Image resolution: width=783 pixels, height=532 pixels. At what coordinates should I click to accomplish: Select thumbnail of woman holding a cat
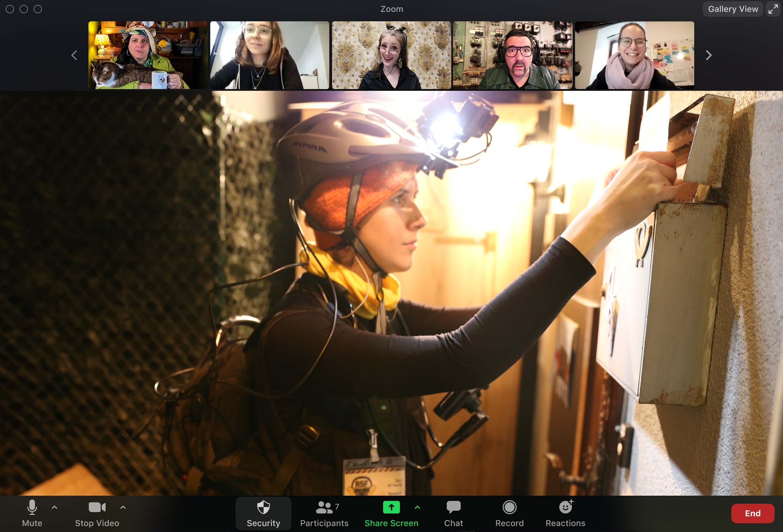148,55
